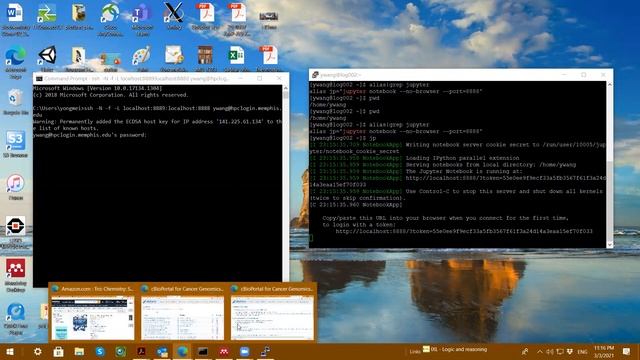Open Outlook from the taskbar
640x360 pixels.
point(162,351)
